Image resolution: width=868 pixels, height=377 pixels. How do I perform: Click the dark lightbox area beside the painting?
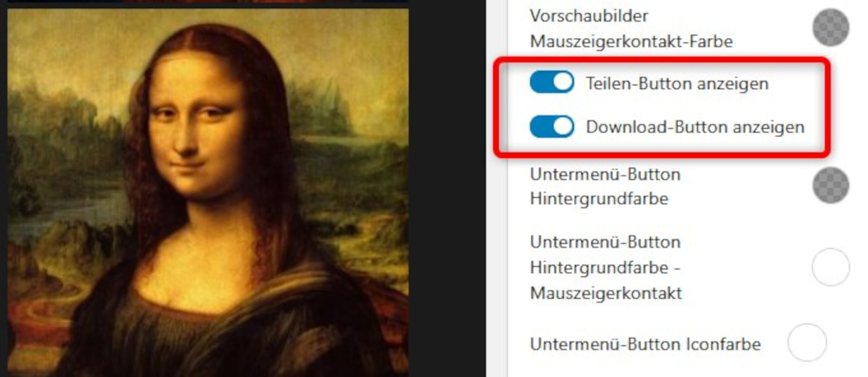[447, 188]
